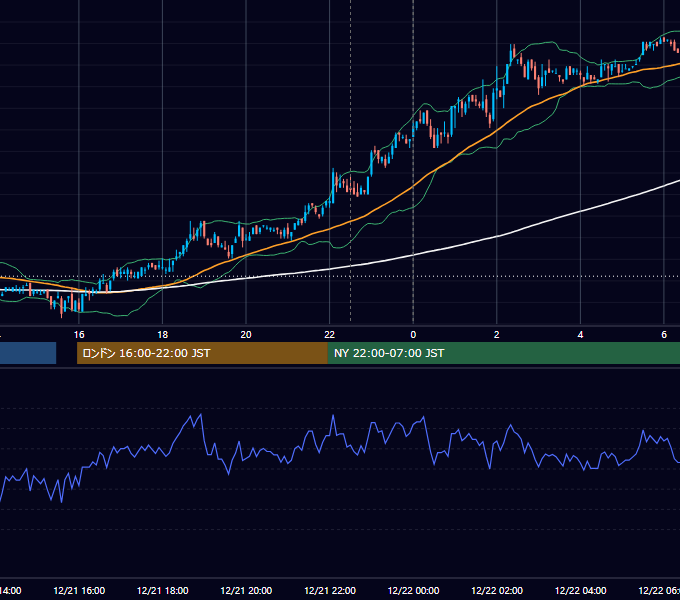Click the London 16:00-22:00 JST session bar

pyautogui.click(x=202, y=353)
